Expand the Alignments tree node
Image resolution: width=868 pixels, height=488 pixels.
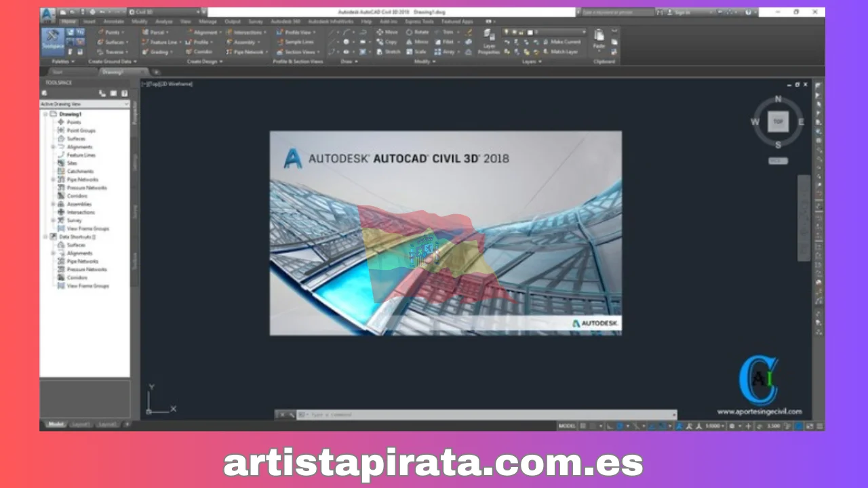(x=53, y=146)
